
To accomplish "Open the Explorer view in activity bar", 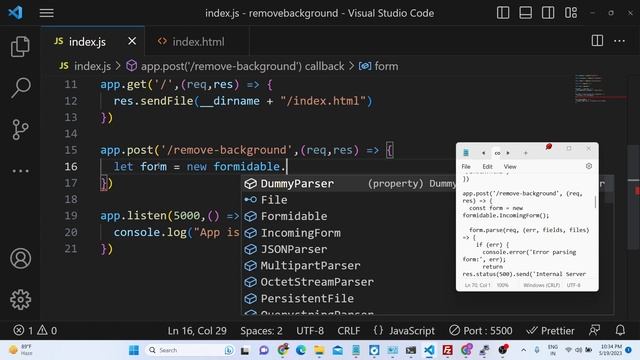I will click(20, 46).
